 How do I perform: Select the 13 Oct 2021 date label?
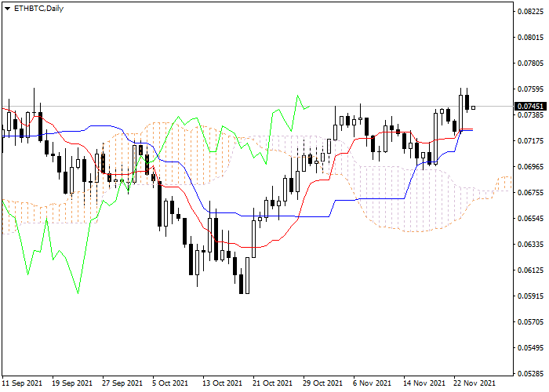click(x=222, y=383)
